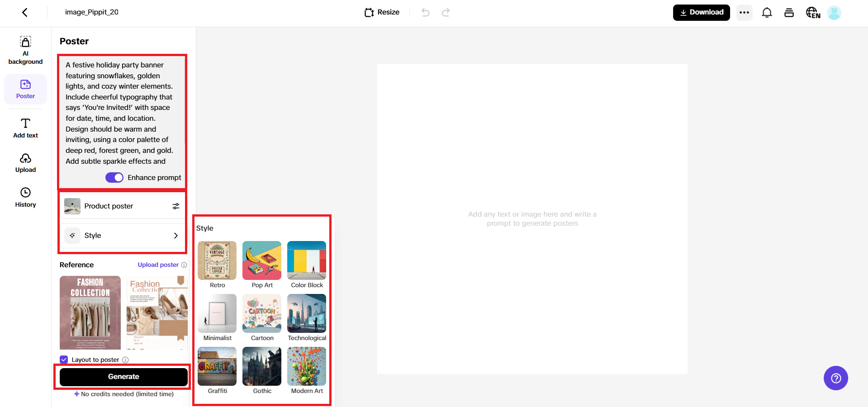Click the info icon beside Layout to poster

125,360
